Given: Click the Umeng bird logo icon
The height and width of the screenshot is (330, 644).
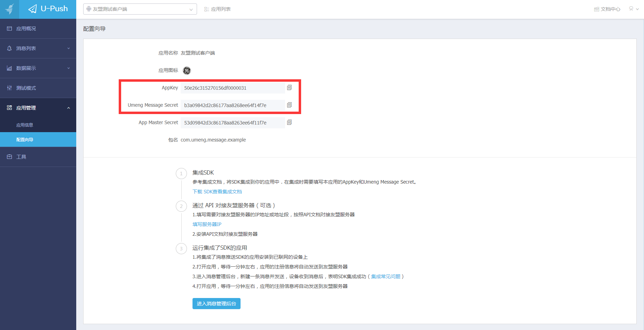Looking at the screenshot, I should click(x=9, y=9).
